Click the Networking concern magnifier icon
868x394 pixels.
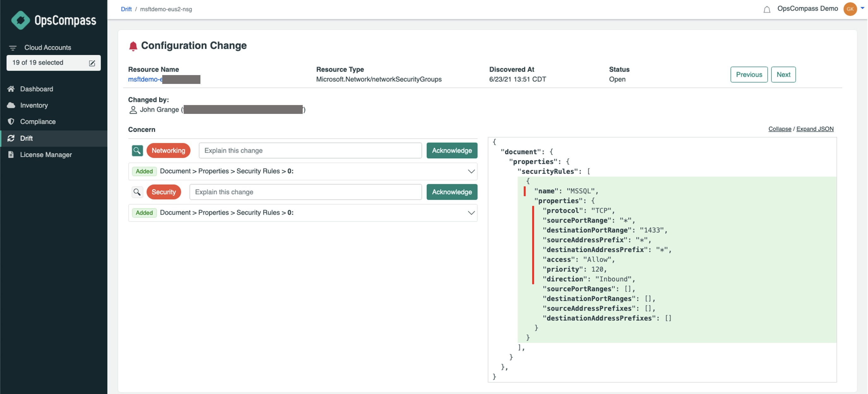[137, 150]
